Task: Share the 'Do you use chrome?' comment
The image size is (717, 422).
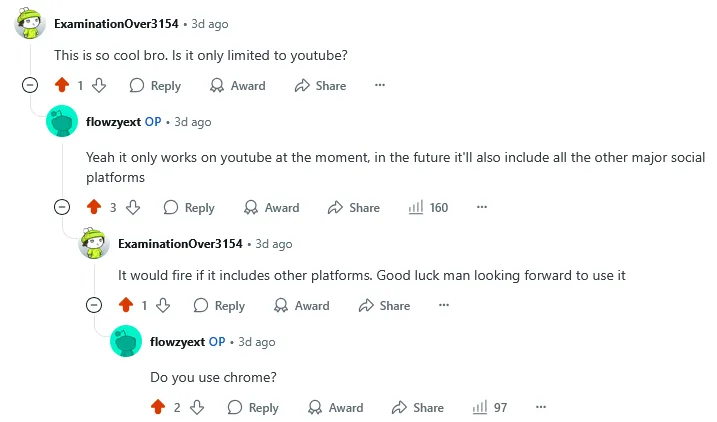Action: (418, 407)
